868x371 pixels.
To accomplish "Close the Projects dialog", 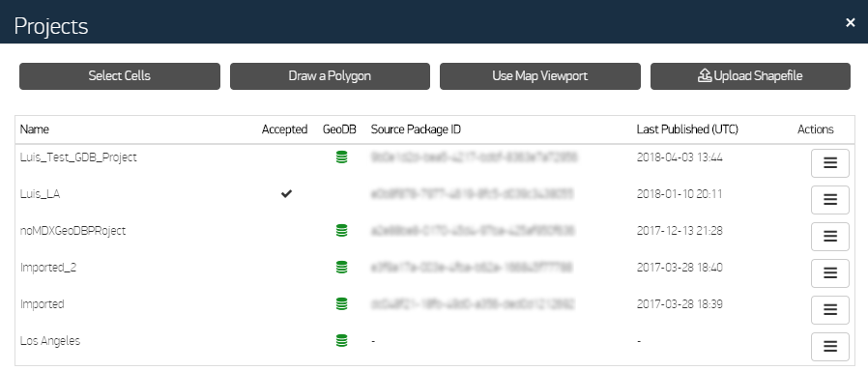I will click(851, 22).
